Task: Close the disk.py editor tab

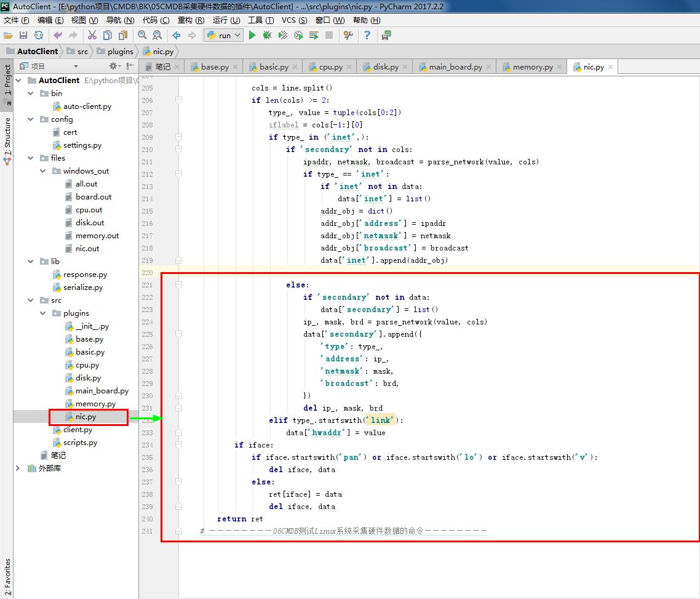Action: tap(405, 67)
